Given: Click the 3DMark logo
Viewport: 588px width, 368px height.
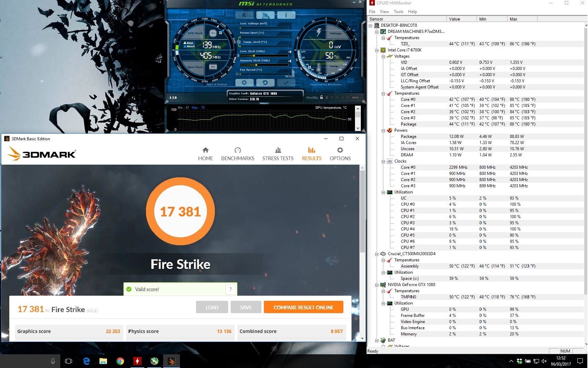Looking at the screenshot, I should 41,153.
